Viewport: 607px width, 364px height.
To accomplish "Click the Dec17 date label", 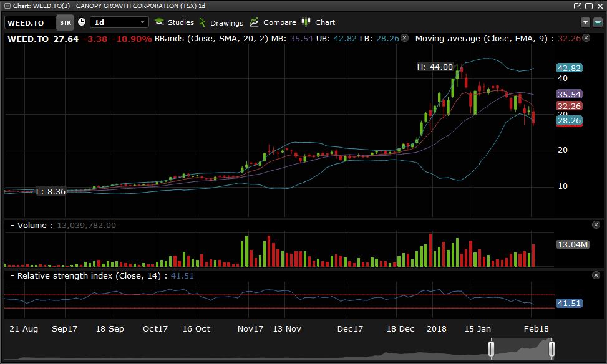I will click(x=350, y=329).
